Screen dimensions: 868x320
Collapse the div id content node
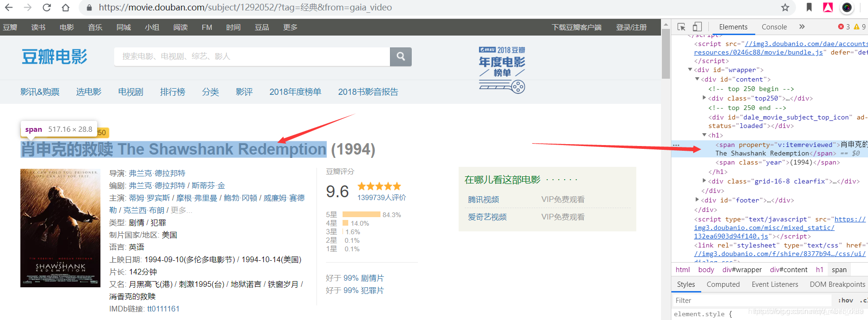pos(697,79)
